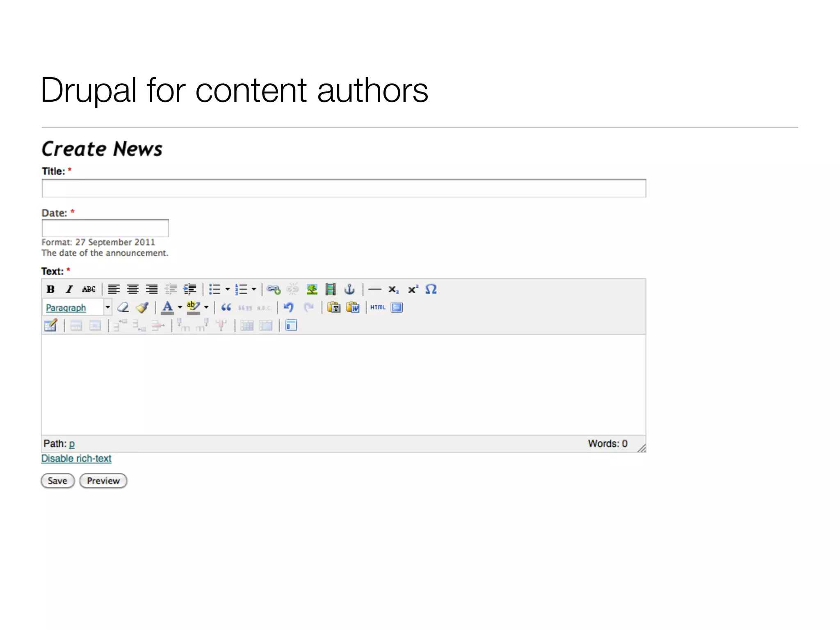Center-align text

[132, 289]
